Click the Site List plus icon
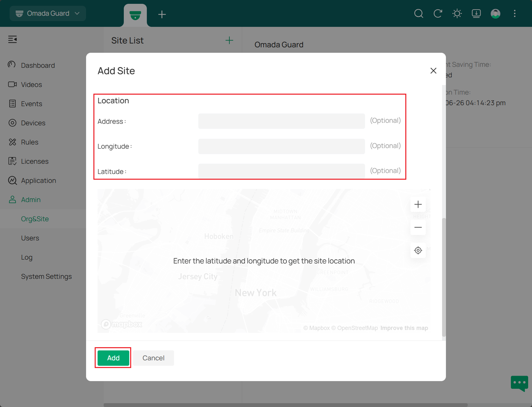Viewport: 532px width, 407px height. (229, 41)
